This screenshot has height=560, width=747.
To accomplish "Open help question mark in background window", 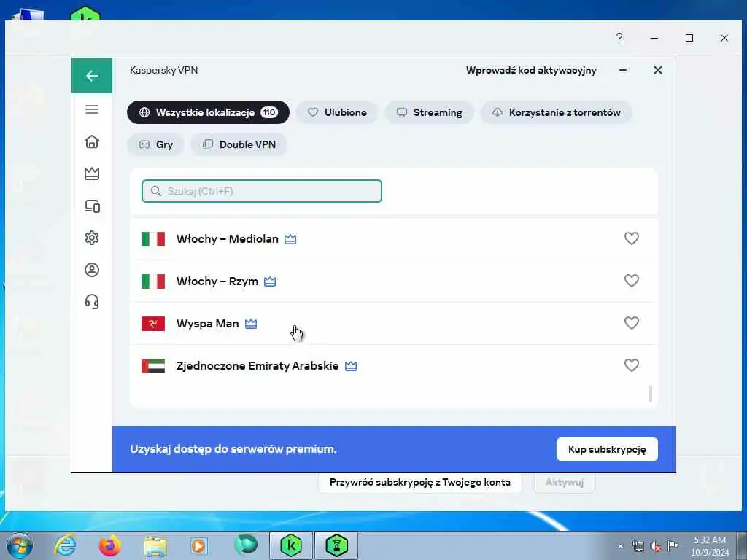I will click(x=619, y=38).
